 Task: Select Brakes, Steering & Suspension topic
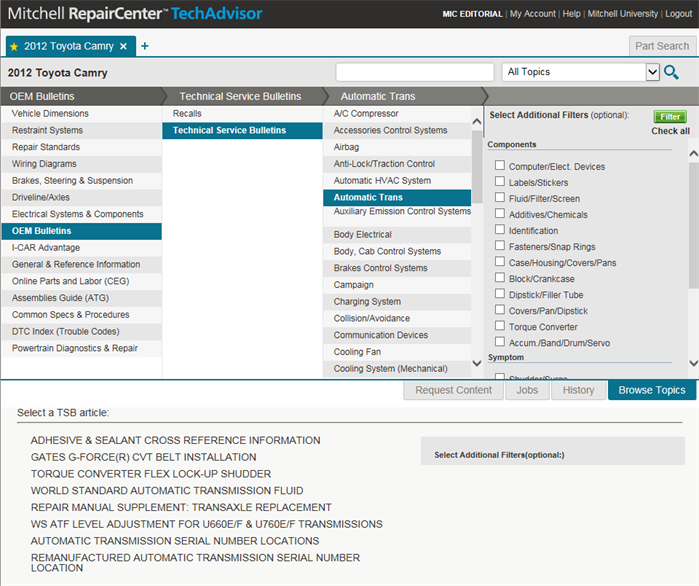(81, 181)
